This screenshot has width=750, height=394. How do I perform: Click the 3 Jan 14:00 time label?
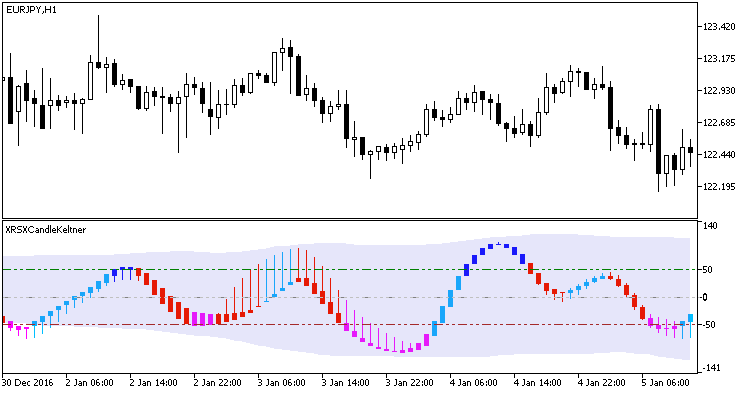(x=345, y=383)
